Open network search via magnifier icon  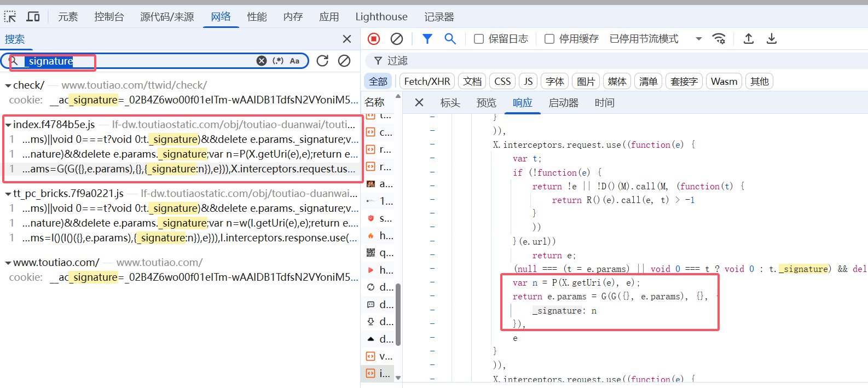(450, 39)
